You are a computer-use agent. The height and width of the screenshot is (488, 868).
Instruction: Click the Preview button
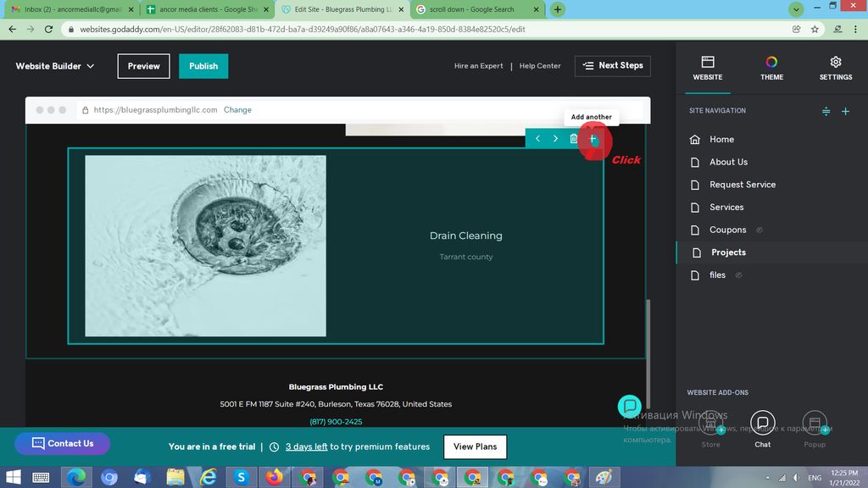(143, 66)
